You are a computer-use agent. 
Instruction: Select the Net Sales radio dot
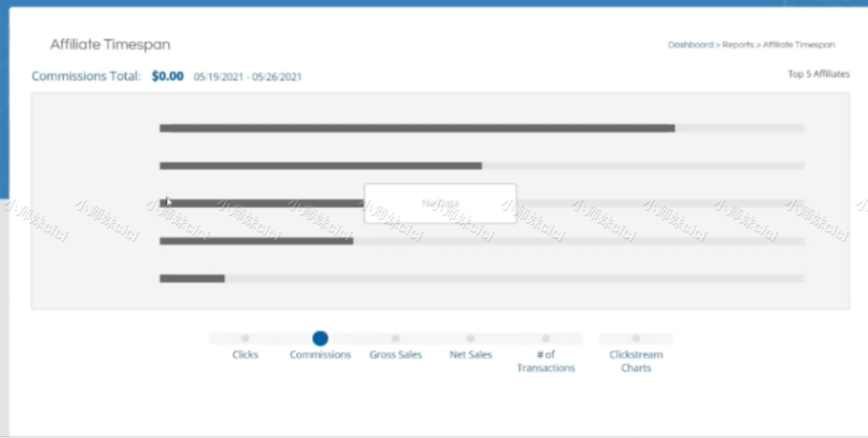click(470, 338)
